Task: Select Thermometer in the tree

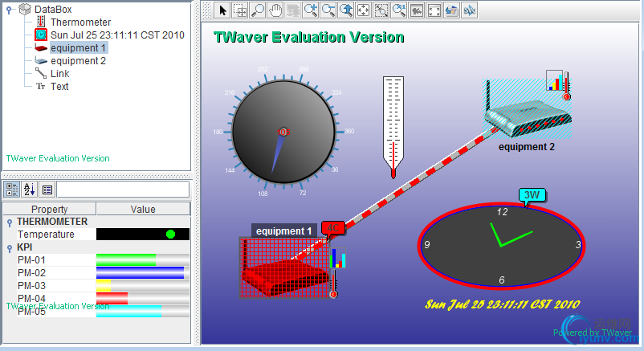Action: 80,22
